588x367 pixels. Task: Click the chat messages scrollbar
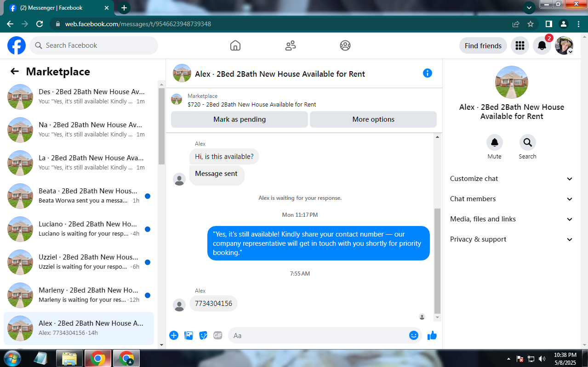coord(437,260)
